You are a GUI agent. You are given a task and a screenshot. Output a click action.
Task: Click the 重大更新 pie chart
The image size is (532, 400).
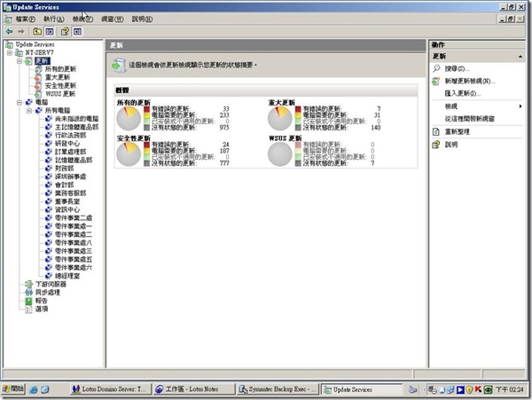[x=280, y=119]
